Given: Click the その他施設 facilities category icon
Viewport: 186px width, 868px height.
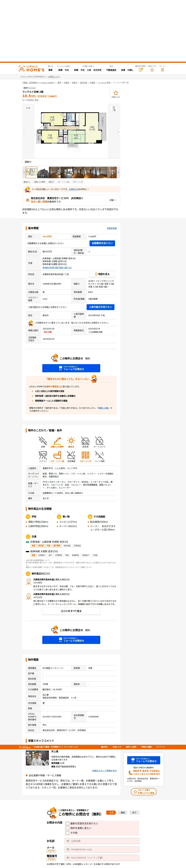Looking at the screenshot, I should pos(90,517).
